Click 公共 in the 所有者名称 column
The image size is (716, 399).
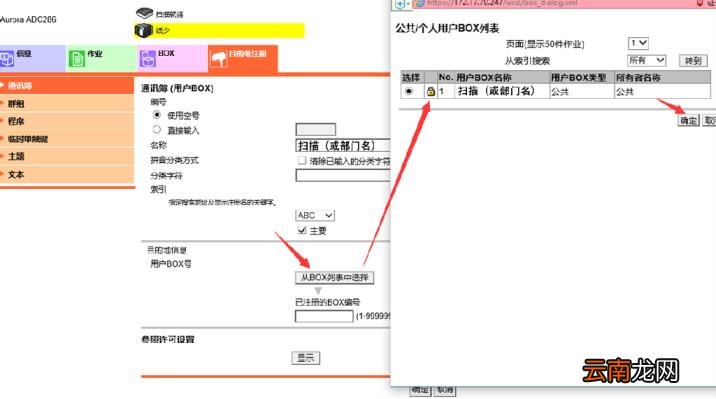coord(625,92)
